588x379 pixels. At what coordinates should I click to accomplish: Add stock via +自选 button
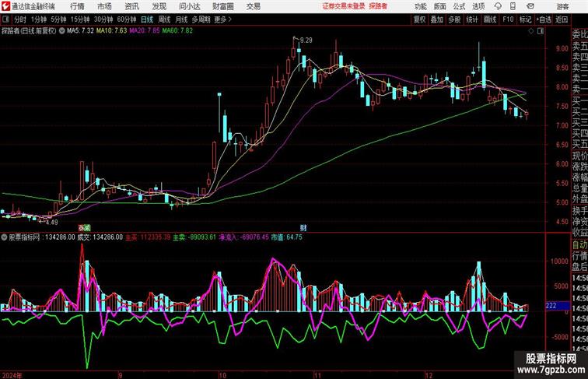[544, 19]
